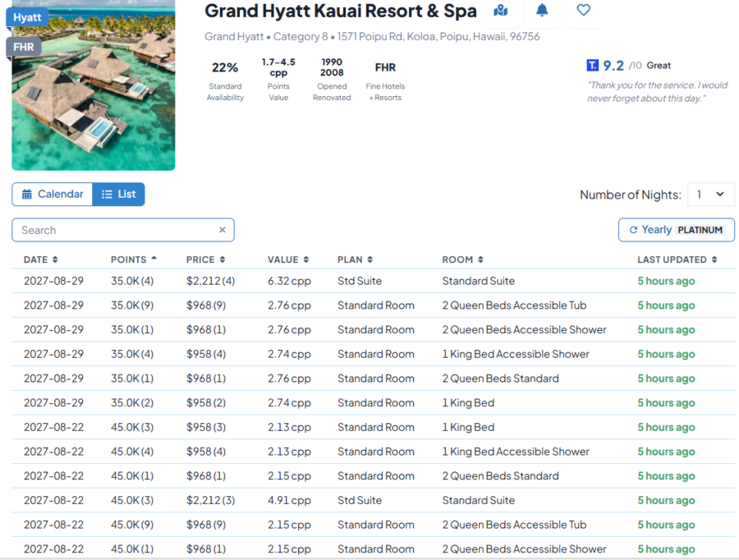Sort by PLAN column

tap(355, 259)
